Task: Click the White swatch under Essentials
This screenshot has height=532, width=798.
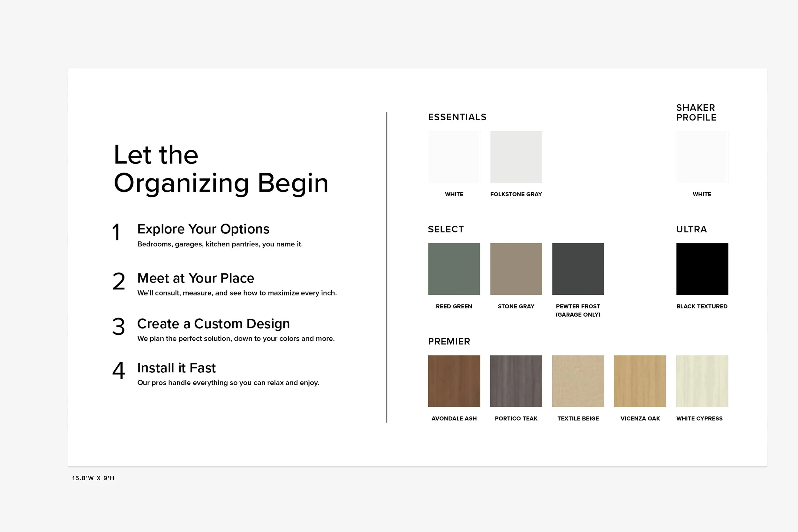Action: tap(454, 157)
